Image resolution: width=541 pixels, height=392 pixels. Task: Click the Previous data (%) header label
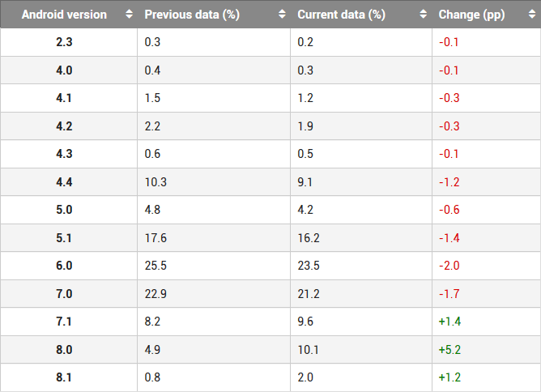coord(192,15)
